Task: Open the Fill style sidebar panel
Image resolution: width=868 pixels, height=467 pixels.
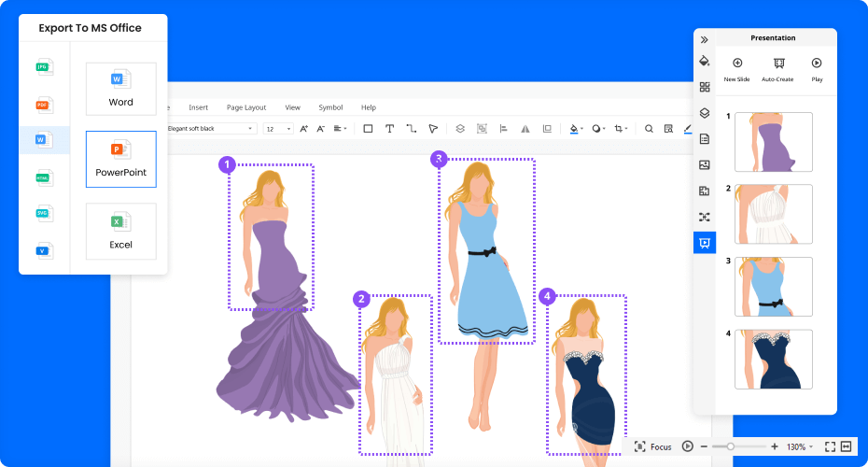Action: (704, 61)
